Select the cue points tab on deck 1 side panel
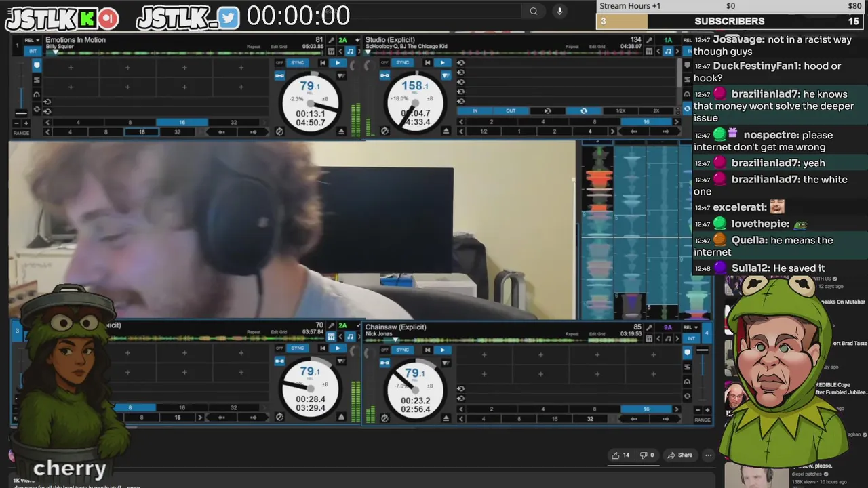 click(37, 65)
